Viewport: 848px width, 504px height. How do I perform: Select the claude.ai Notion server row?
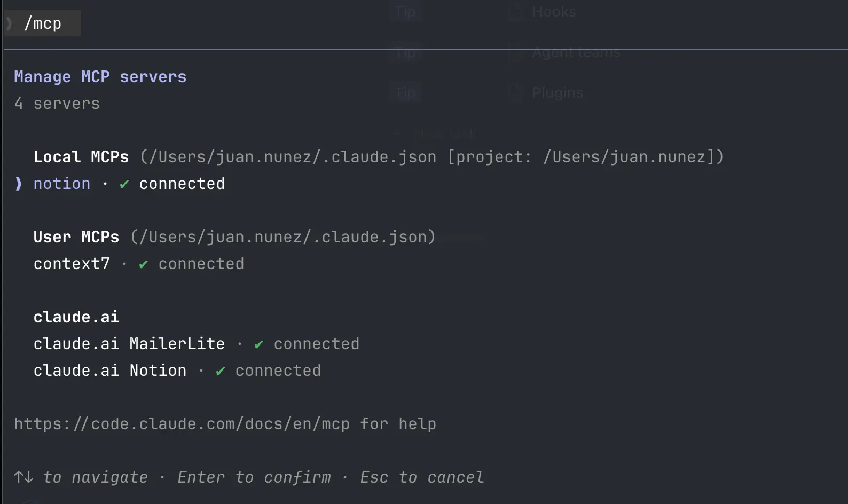click(110, 371)
